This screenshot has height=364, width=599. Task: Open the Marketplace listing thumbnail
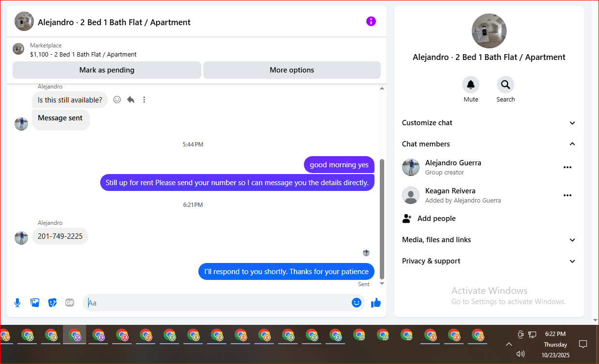click(x=18, y=49)
